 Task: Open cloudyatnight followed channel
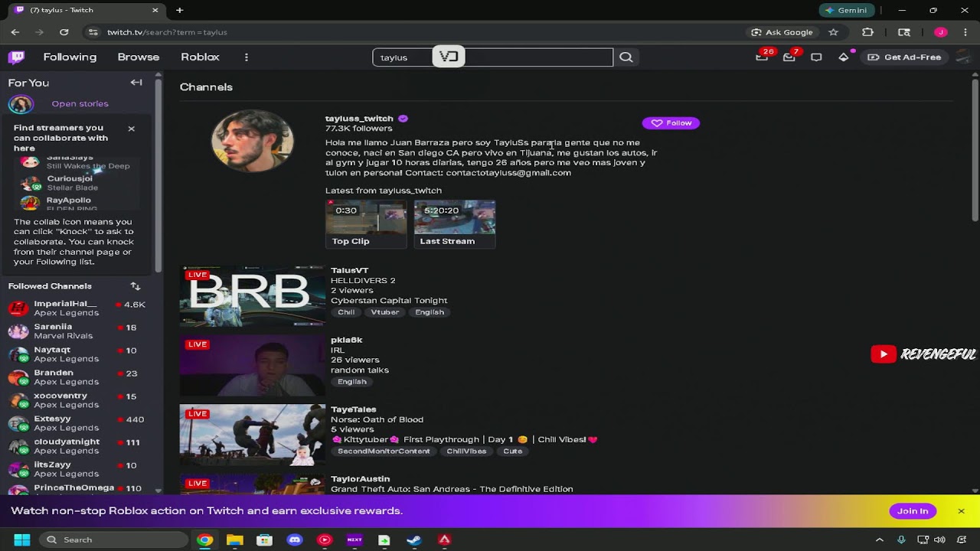pos(77,446)
